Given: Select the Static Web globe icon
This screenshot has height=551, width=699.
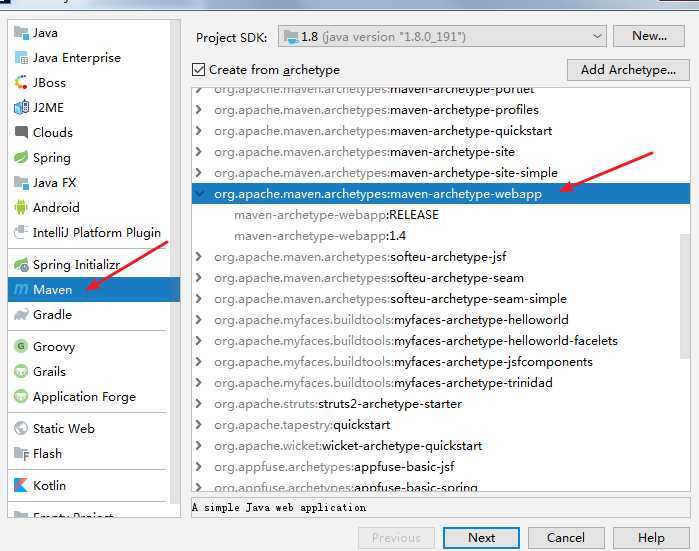Looking at the screenshot, I should pyautogui.click(x=21, y=428).
